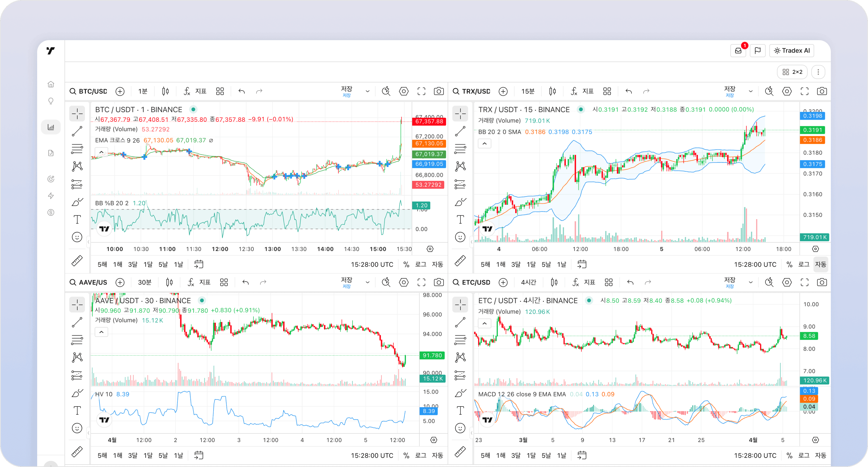Select 5날 range on ETC chart
The width and height of the screenshot is (868, 467).
(x=546, y=455)
